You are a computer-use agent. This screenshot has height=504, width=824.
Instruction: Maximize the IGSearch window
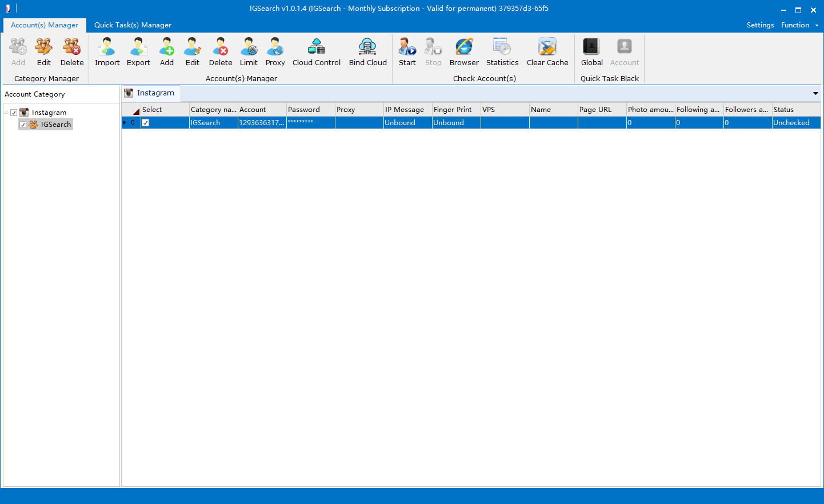click(x=798, y=10)
